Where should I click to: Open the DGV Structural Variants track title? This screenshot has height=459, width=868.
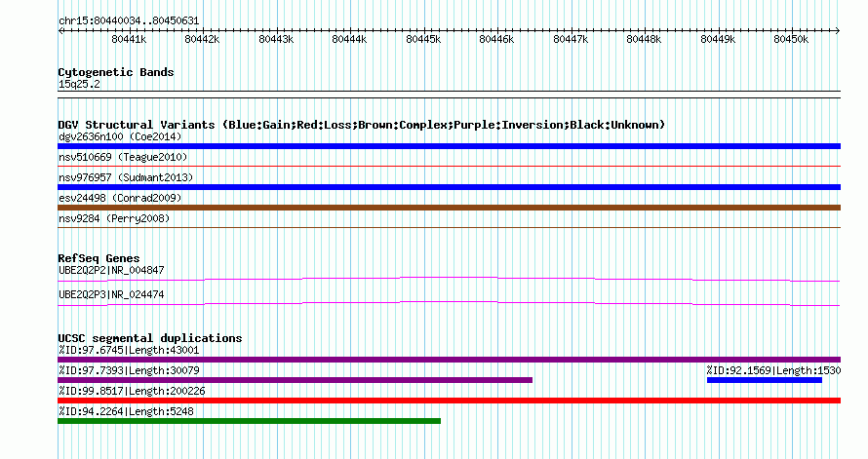pyautogui.click(x=362, y=125)
